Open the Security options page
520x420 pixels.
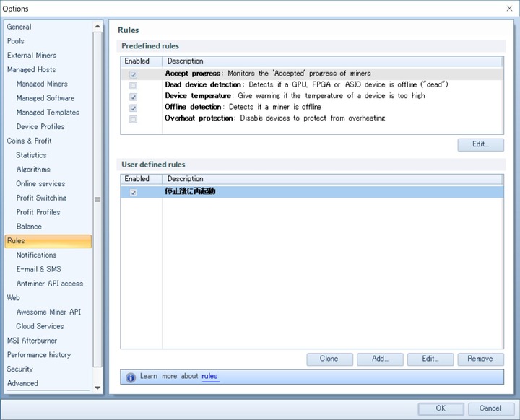(x=20, y=369)
